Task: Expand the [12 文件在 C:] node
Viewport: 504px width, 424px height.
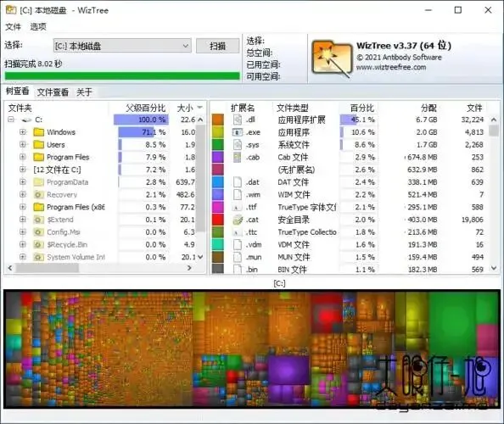Action: (x=23, y=170)
